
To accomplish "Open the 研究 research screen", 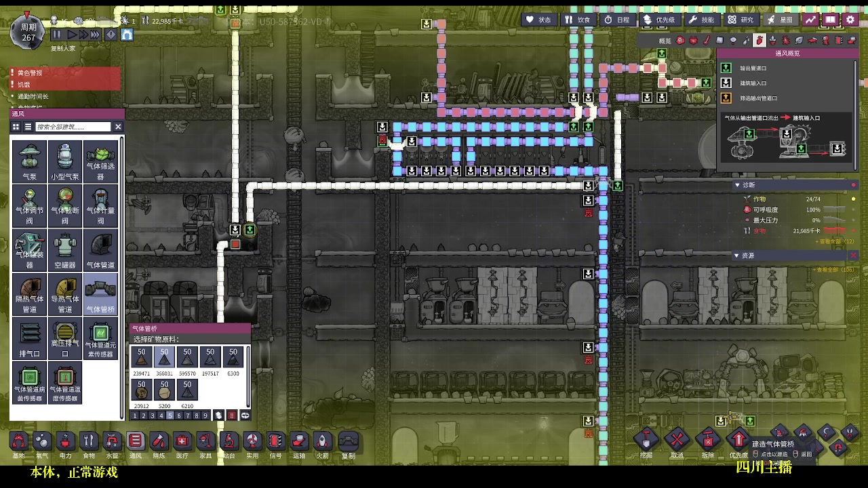I will 741,20.
